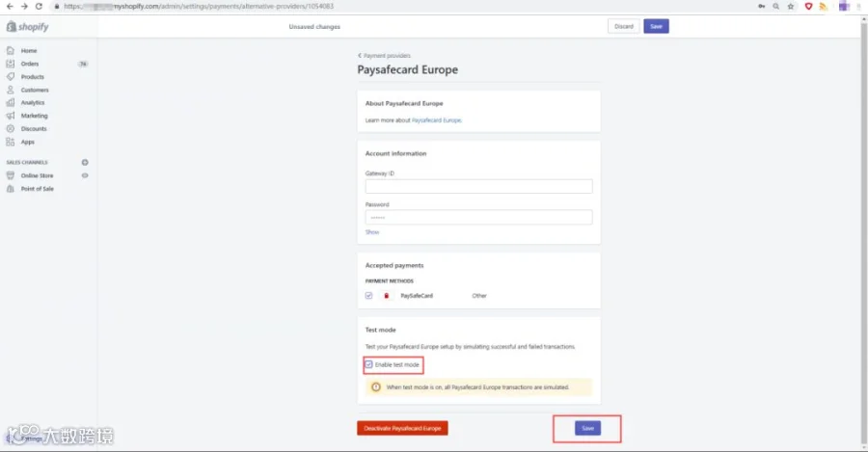Viewport: 868px width, 452px height.
Task: Toggle the Enable test mode checkbox
Action: 368,364
